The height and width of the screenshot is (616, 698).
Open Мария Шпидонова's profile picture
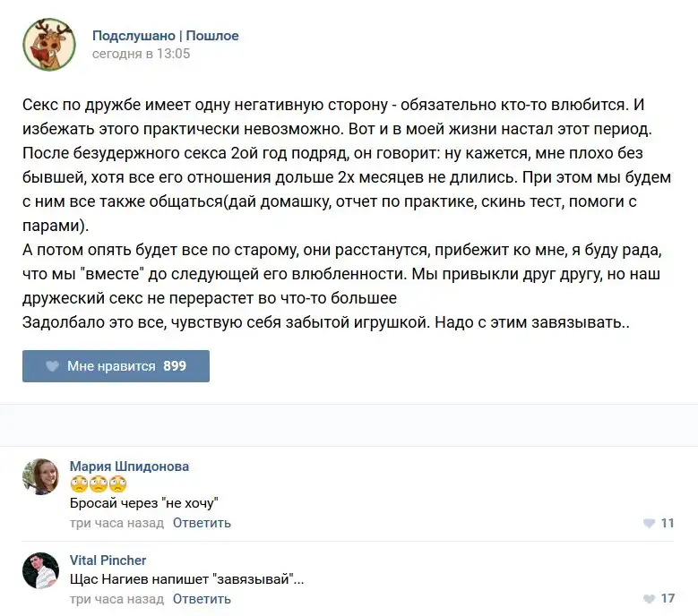tap(41, 477)
